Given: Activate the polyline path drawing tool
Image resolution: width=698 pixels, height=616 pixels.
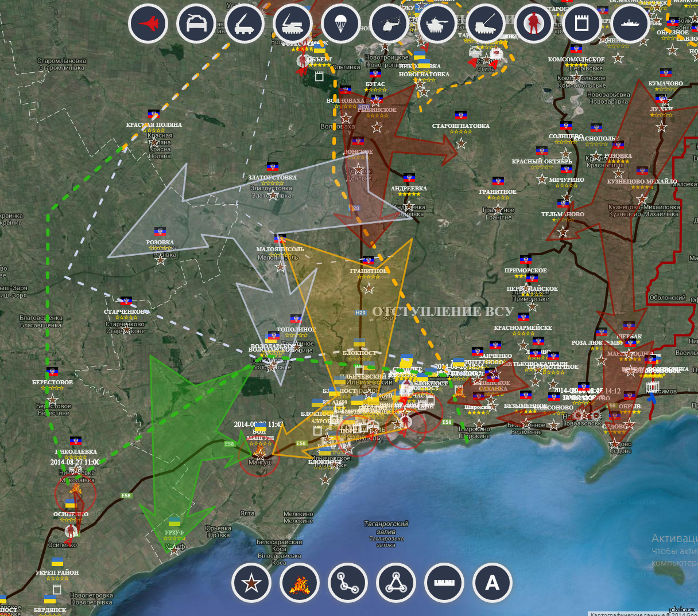Looking at the screenshot, I should click(x=348, y=583).
